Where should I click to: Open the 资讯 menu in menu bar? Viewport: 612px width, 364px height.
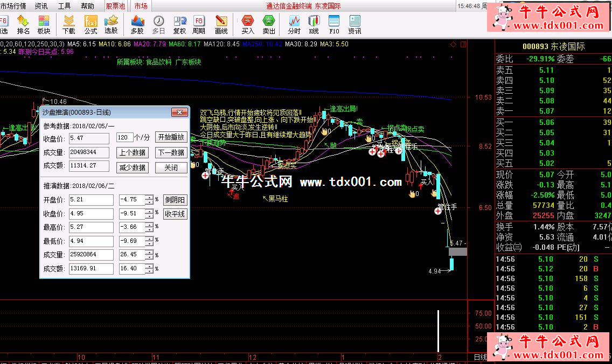(41, 6)
